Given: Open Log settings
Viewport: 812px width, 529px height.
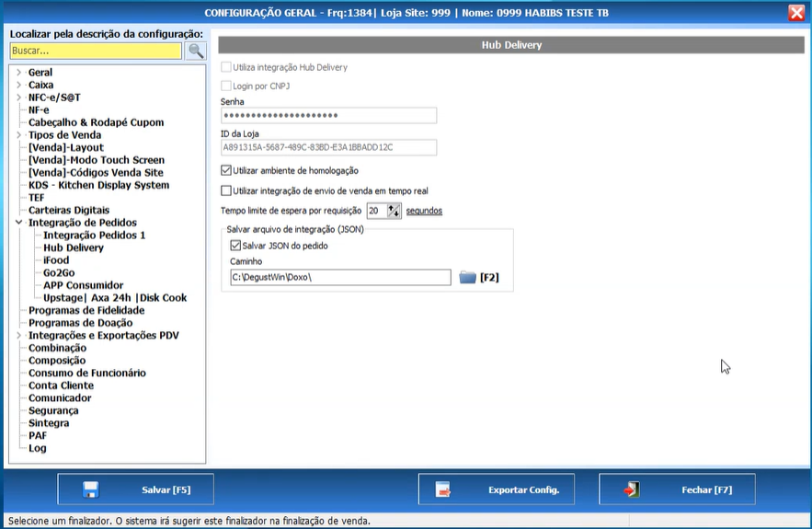Looking at the screenshot, I should [x=38, y=448].
